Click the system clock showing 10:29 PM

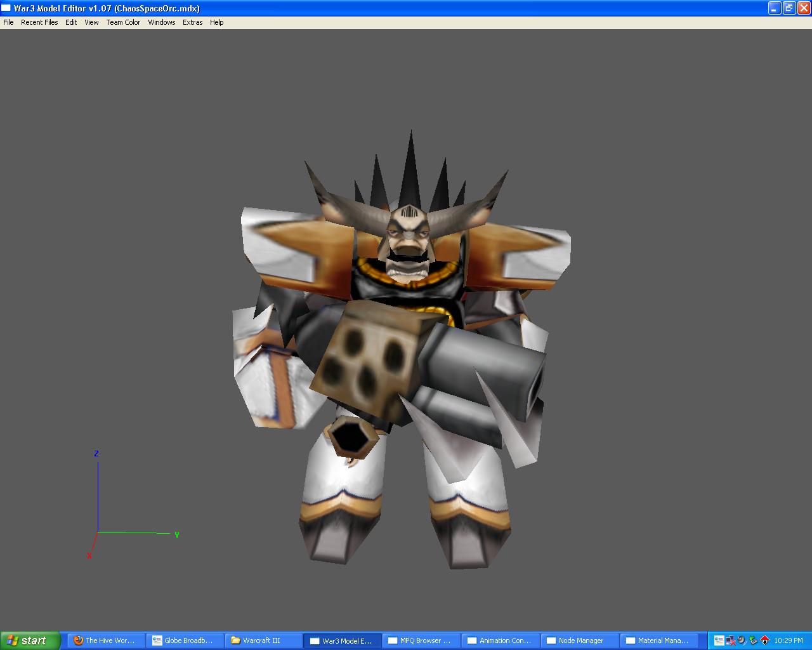[x=789, y=640]
